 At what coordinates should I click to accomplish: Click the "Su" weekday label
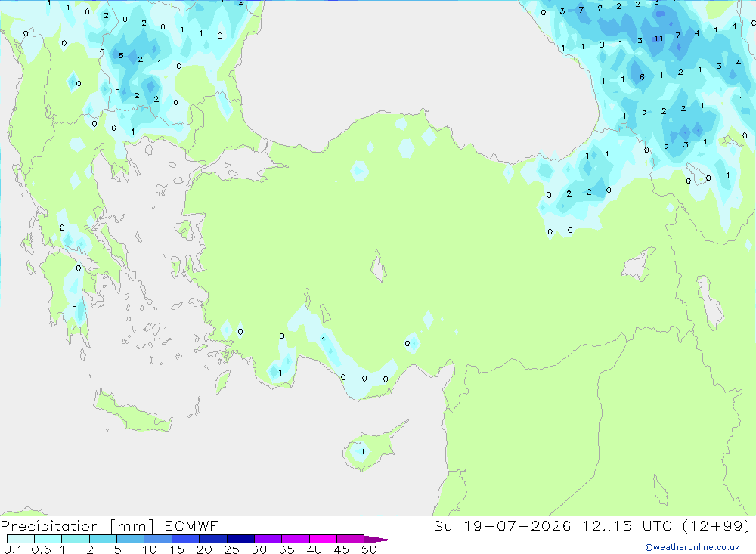point(443,525)
